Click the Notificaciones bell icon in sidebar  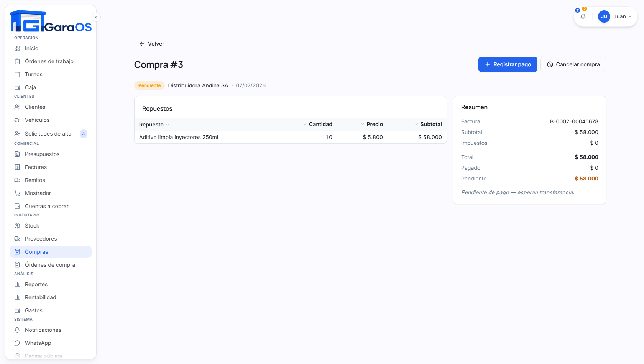(17, 330)
